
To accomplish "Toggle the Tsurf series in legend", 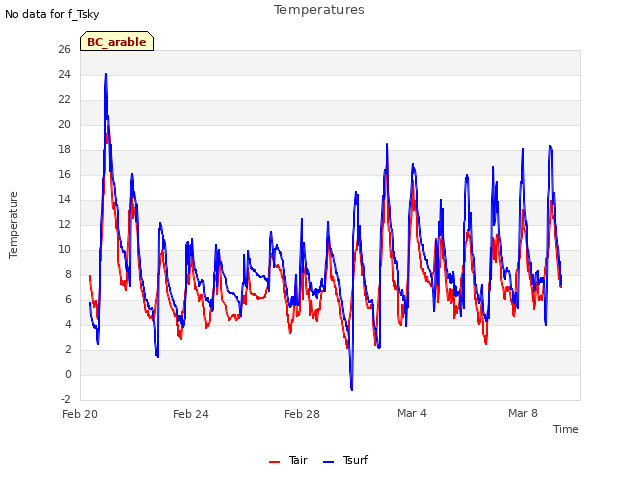I will click(345, 460).
